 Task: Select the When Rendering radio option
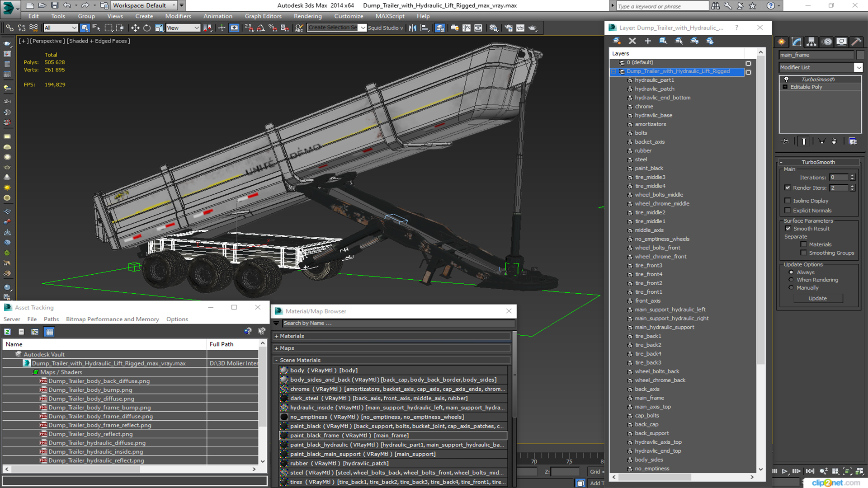click(x=791, y=280)
